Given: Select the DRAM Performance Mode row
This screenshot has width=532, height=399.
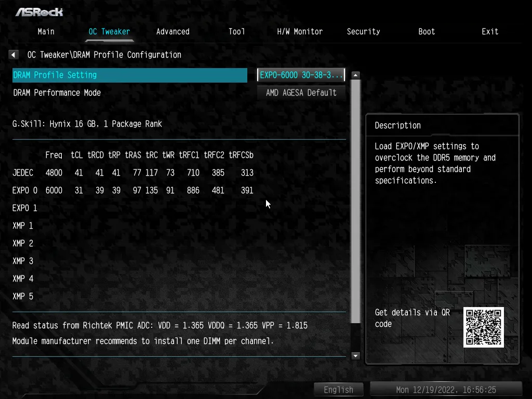Looking at the screenshot, I should point(129,92).
